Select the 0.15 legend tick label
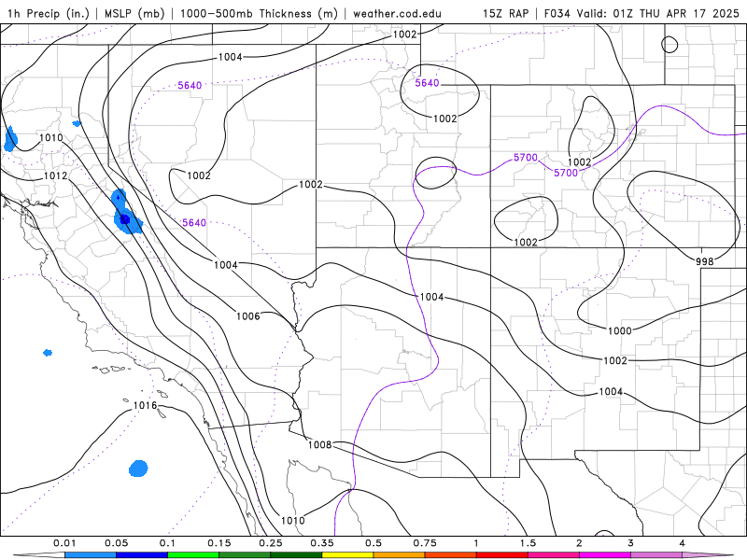Image resolution: width=747 pixels, height=560 pixels. click(x=219, y=543)
